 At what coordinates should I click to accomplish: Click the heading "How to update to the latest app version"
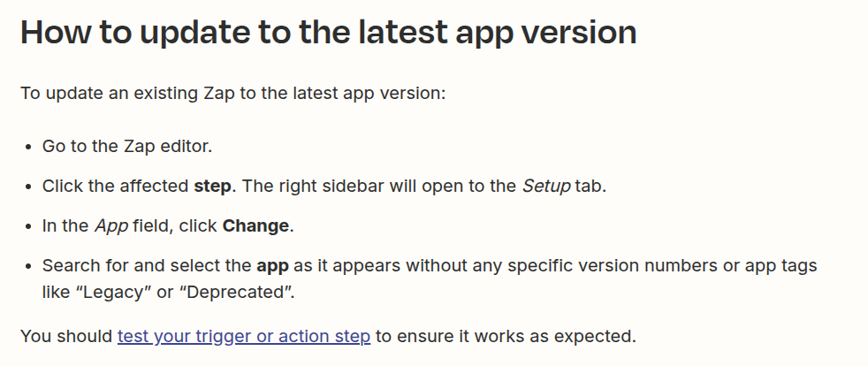pos(328,33)
